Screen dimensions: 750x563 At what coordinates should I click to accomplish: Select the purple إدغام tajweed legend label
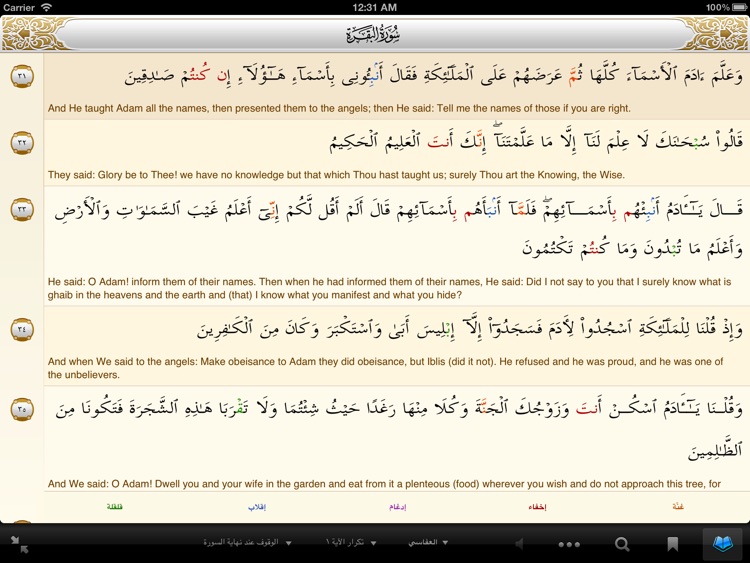pyautogui.click(x=397, y=507)
